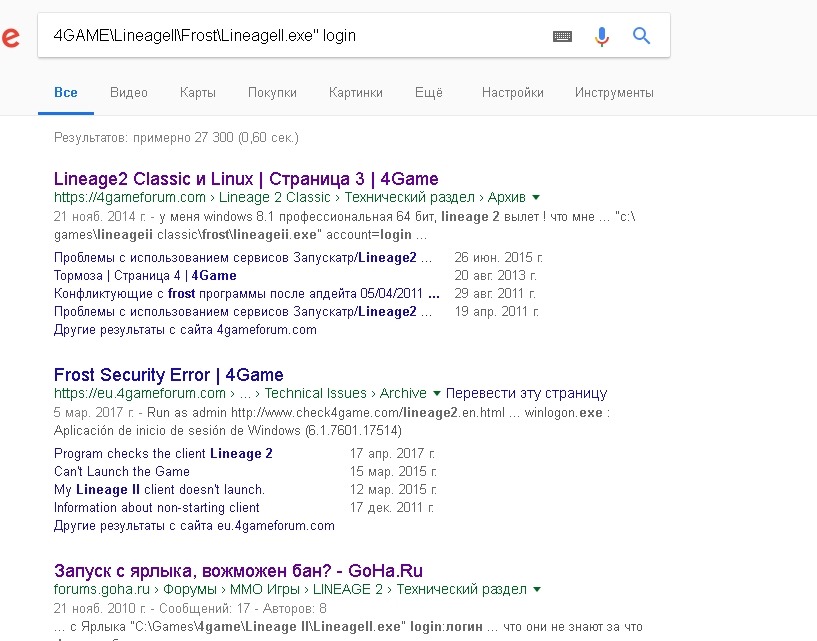Screen dimensions: 817x641
Task: Expand the Ещё dropdown
Action: tap(428, 92)
